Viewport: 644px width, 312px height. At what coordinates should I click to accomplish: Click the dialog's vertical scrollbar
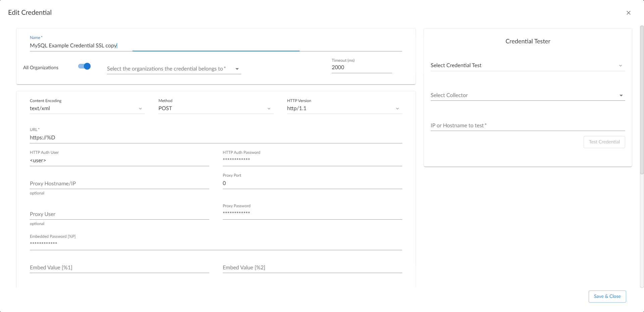[641, 101]
